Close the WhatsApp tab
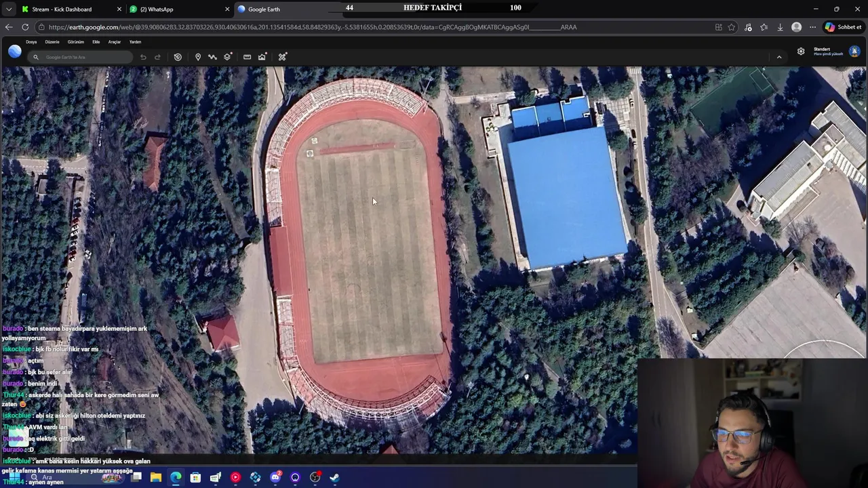 227,9
